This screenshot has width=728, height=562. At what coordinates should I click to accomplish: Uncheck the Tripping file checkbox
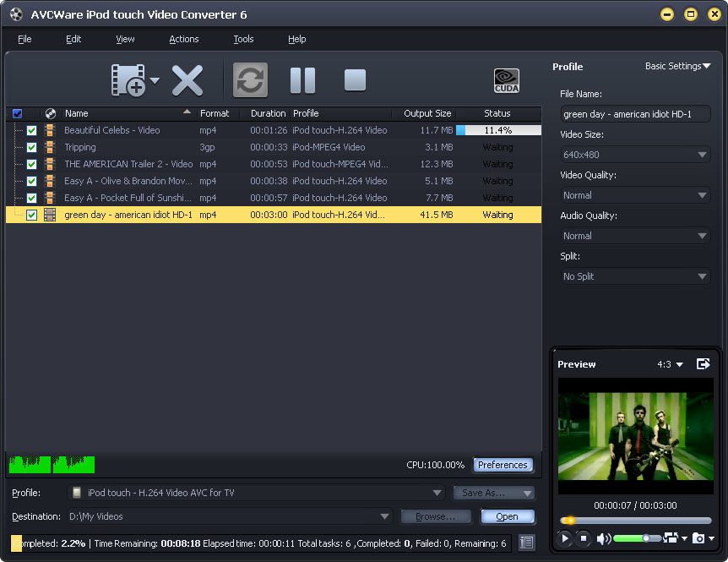point(31,147)
